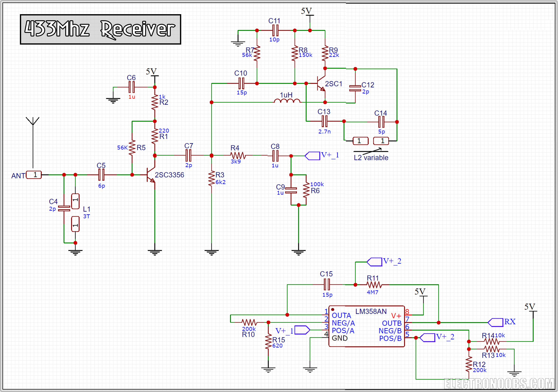Click the 433Mhz Receiver title box
The image size is (558, 392).
(100, 29)
